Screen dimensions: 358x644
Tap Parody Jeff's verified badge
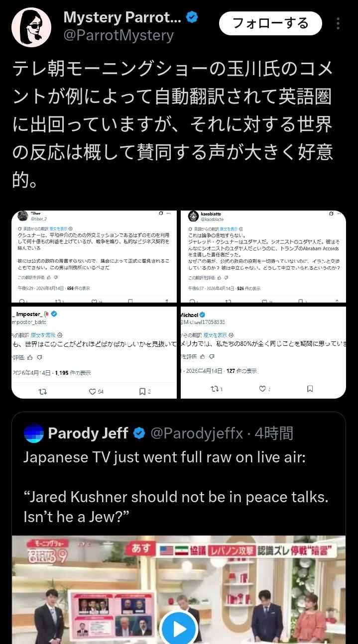139,433
